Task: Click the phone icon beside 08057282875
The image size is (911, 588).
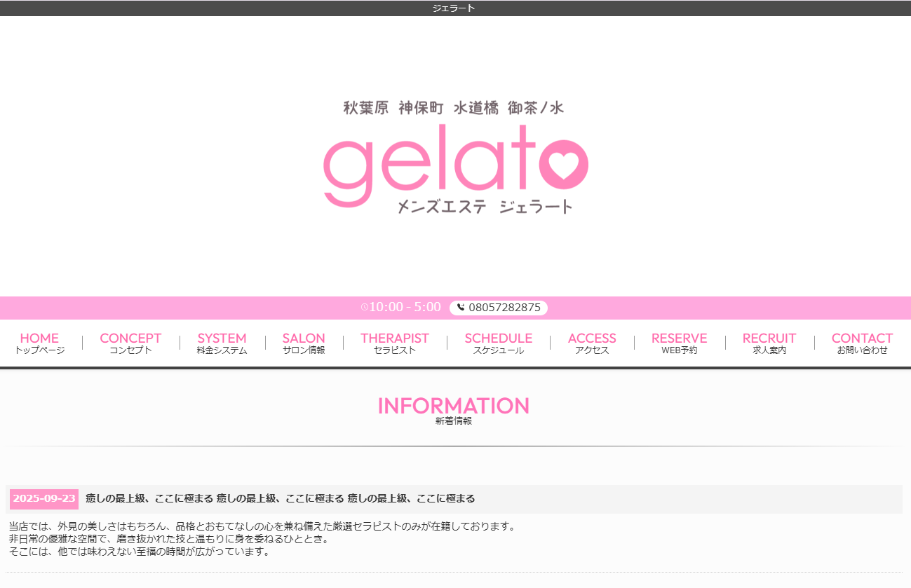Action: pyautogui.click(x=461, y=307)
